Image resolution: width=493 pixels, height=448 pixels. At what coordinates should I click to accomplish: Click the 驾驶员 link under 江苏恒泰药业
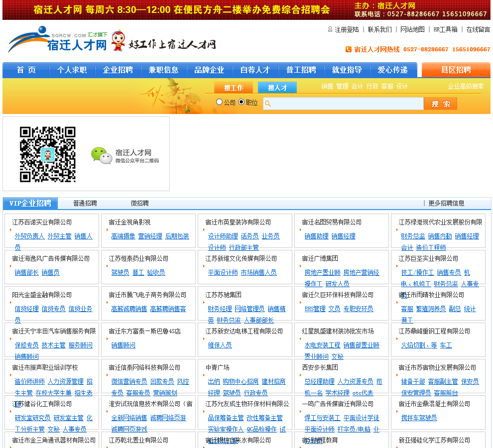point(120,273)
